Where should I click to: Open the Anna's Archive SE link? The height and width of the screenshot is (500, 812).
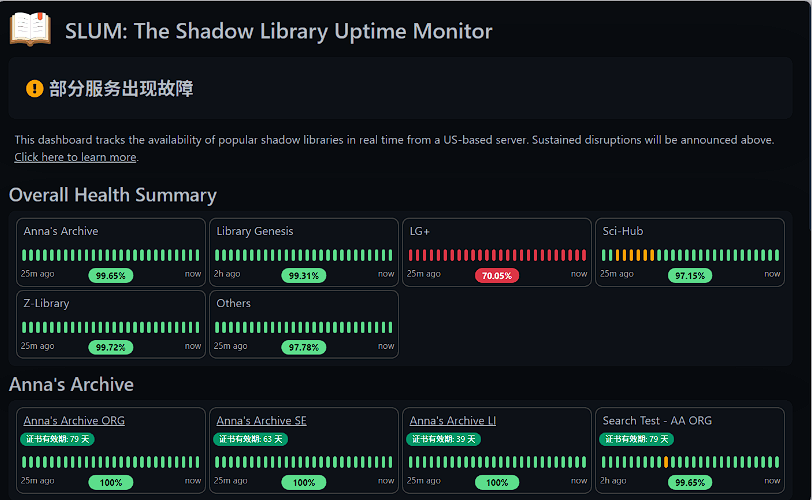pyautogui.click(x=262, y=420)
